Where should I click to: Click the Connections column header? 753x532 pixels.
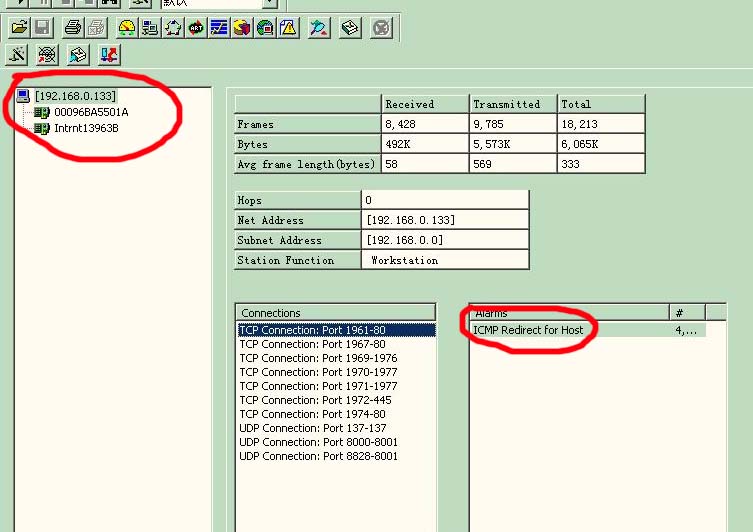(x=335, y=312)
